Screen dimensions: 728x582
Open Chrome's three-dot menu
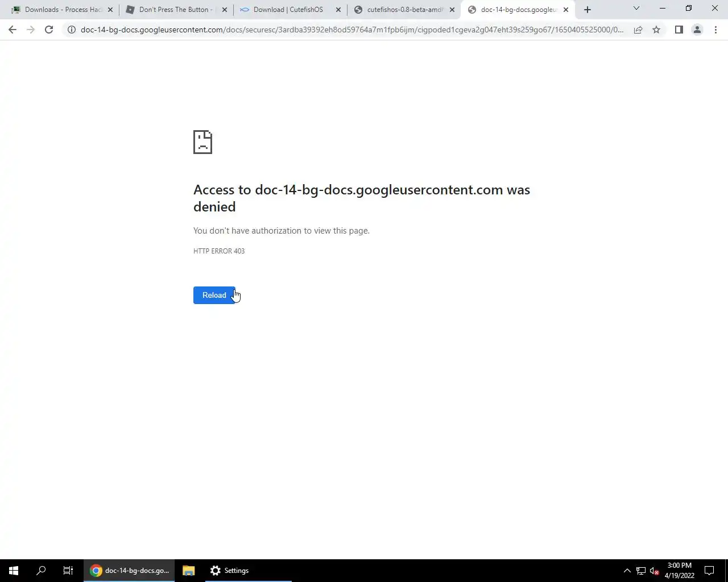coord(715,30)
